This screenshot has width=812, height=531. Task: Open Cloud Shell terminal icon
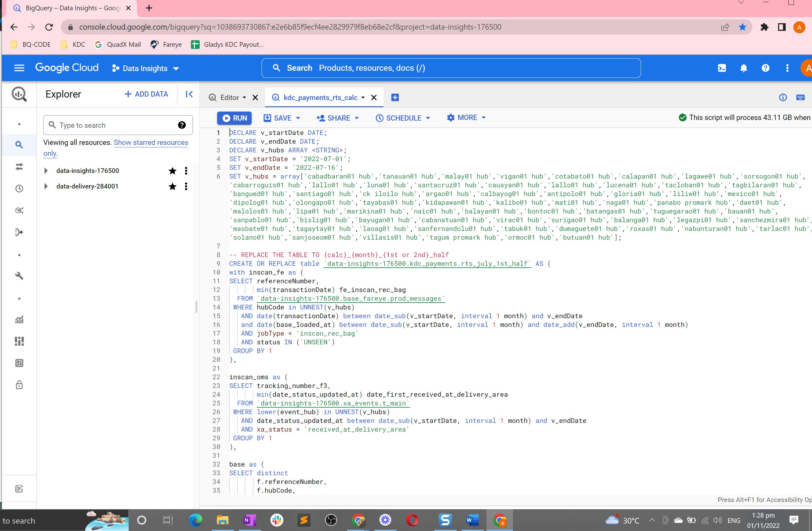722,68
